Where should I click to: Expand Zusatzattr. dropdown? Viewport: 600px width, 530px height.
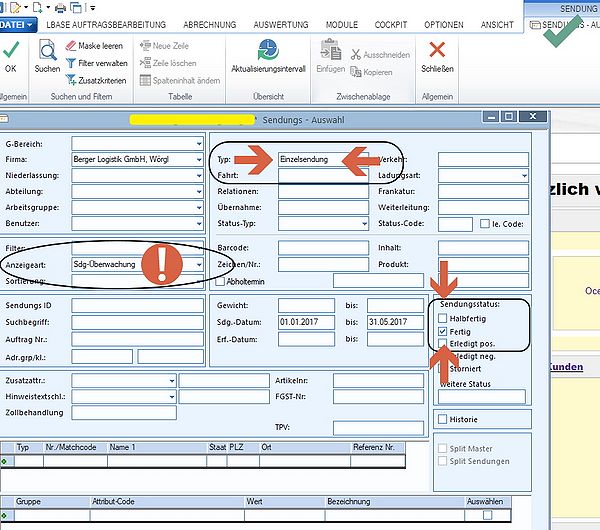(172, 381)
